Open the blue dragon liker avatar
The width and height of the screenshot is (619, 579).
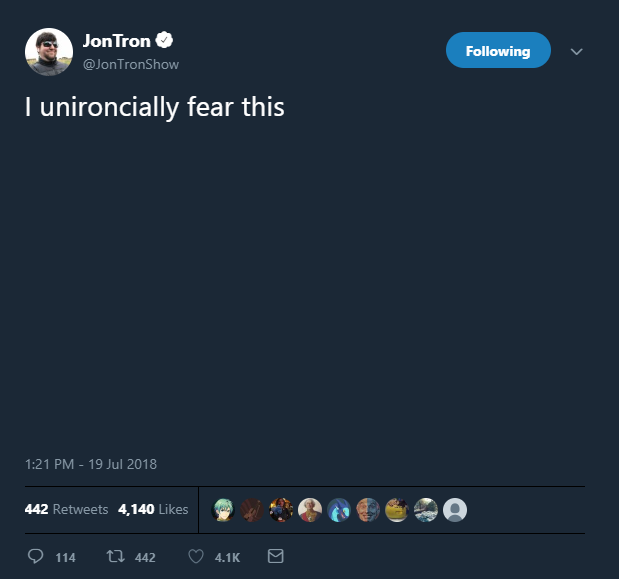pyautogui.click(x=339, y=510)
